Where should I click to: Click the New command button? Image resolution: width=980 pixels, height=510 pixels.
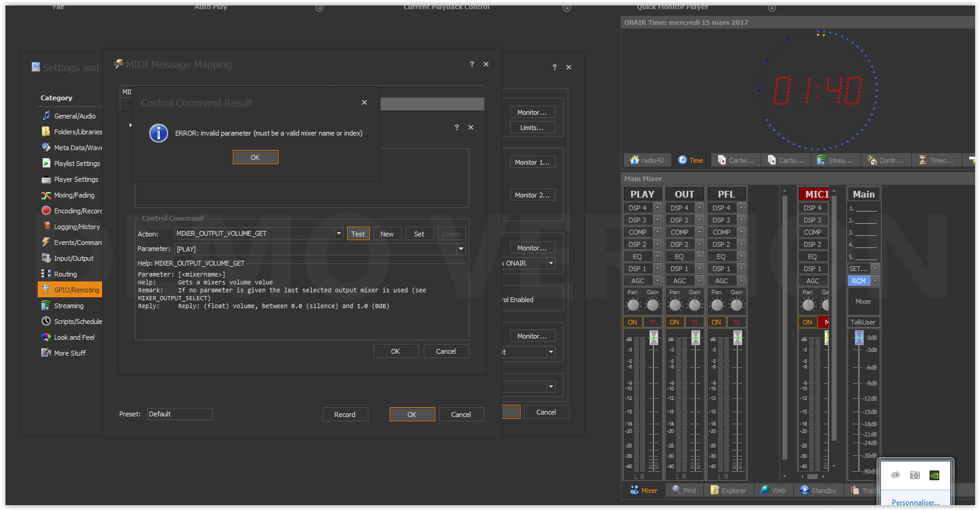coord(387,234)
